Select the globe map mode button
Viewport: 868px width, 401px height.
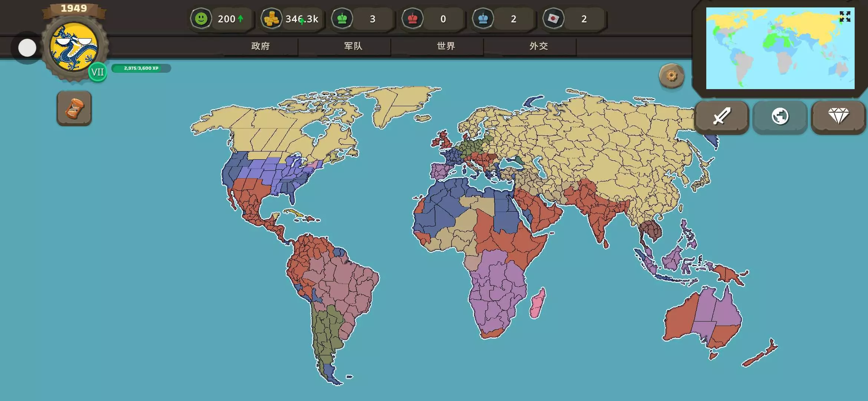click(x=780, y=117)
